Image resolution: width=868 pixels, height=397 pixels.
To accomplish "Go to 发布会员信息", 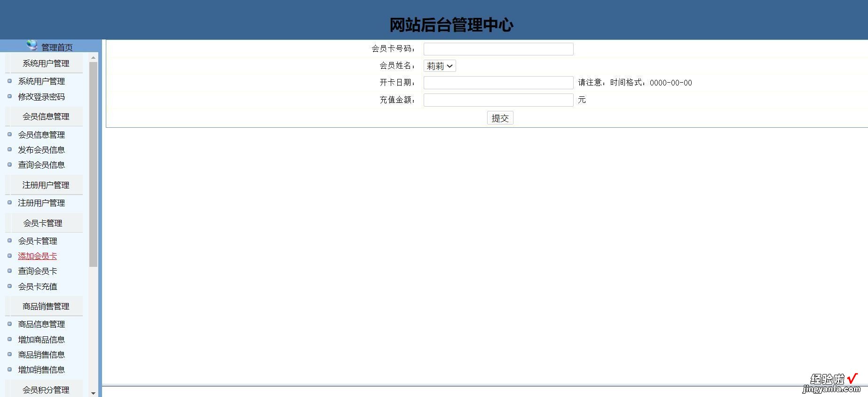I will click(x=41, y=150).
